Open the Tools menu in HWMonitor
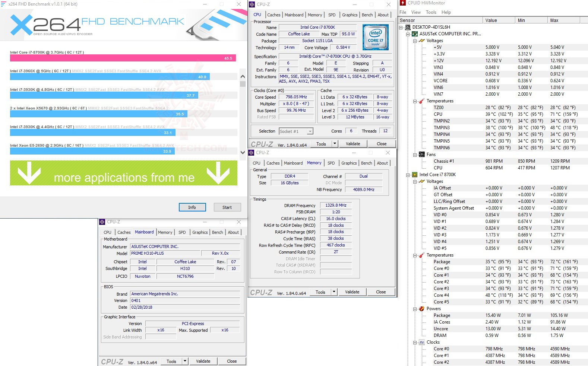 coord(431,12)
